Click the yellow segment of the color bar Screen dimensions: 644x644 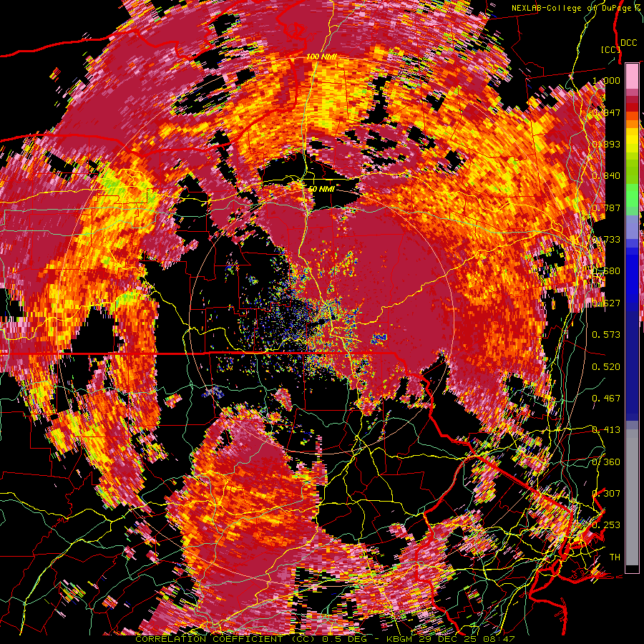[632, 140]
